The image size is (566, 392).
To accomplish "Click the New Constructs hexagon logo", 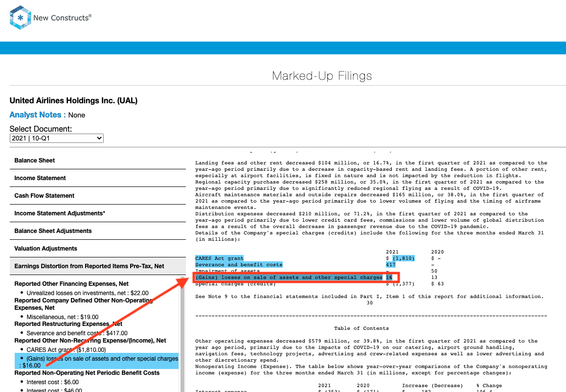I will point(20,17).
